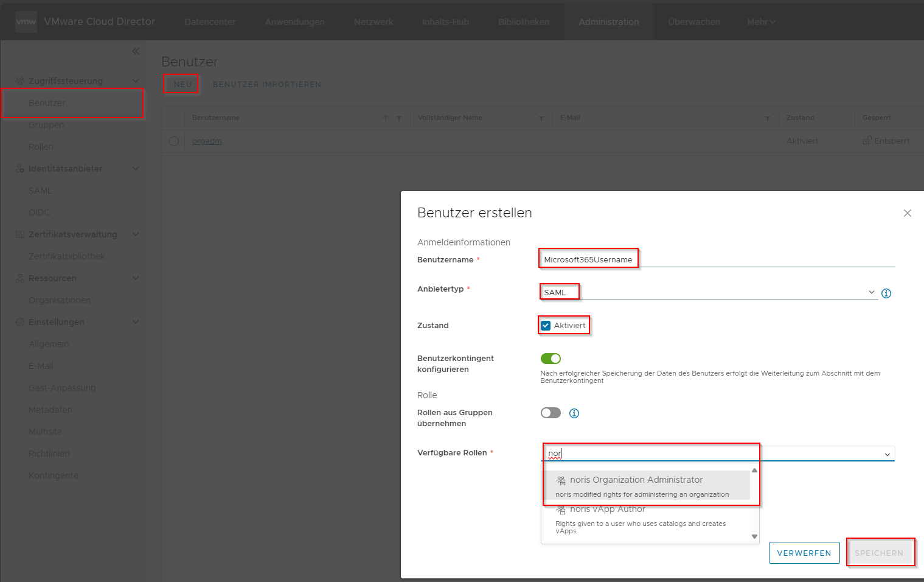Open the Bibliotheken tab
Viewport: 924px width, 582px height.
pos(523,22)
